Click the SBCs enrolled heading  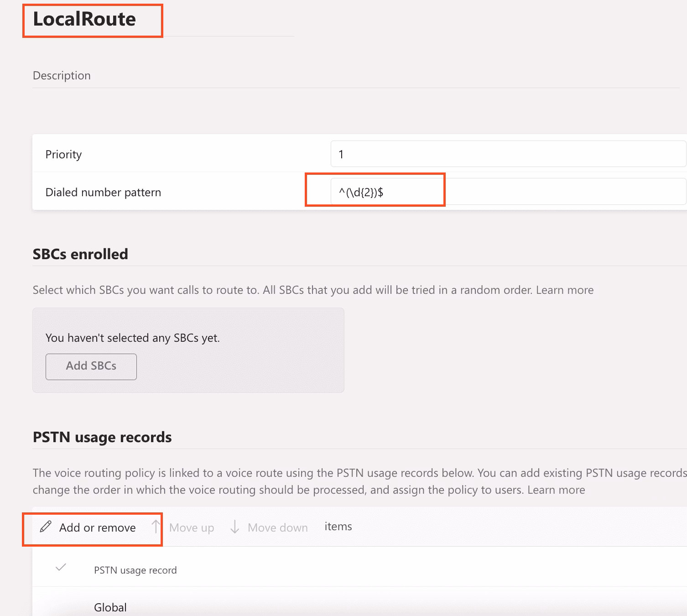tap(80, 254)
